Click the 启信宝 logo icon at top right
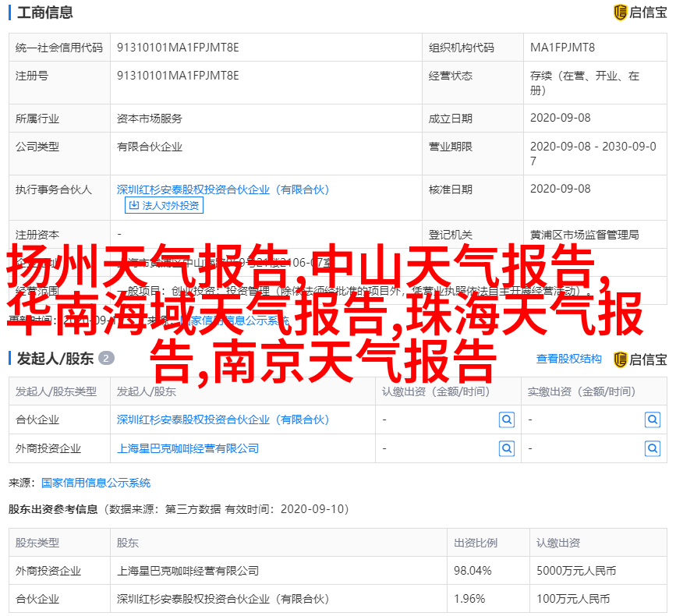 [640, 12]
